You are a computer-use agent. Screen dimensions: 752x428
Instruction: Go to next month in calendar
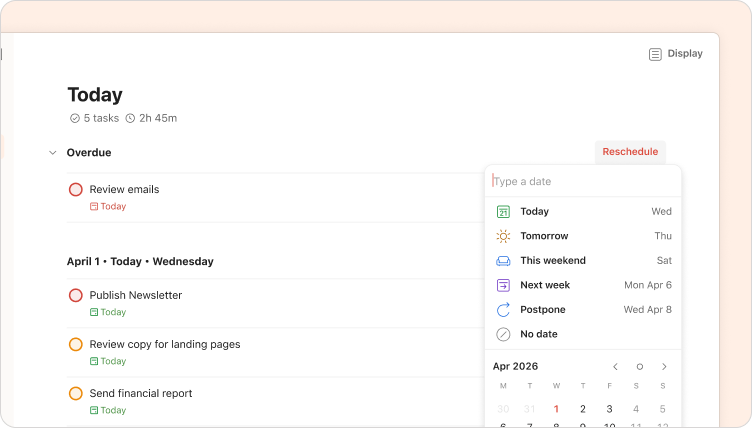pyautogui.click(x=664, y=367)
